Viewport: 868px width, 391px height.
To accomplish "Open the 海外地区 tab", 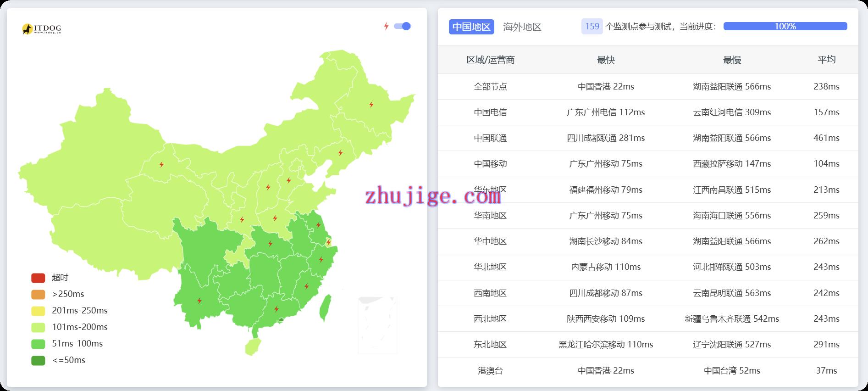I will [522, 27].
